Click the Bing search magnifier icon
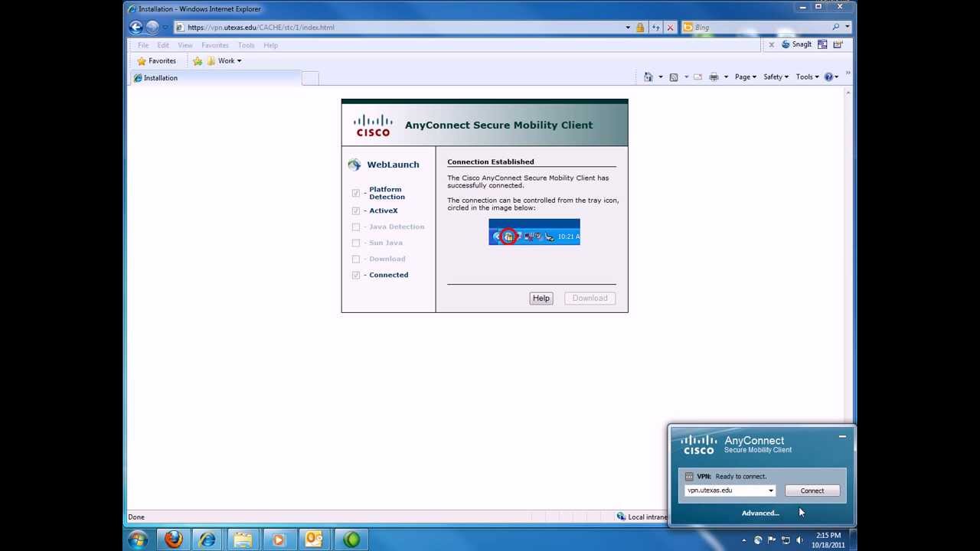The height and width of the screenshot is (551, 980). tap(836, 28)
